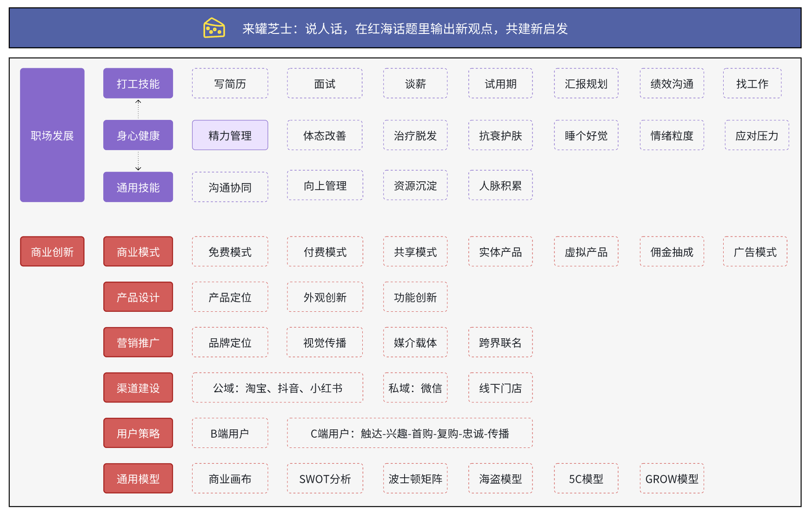Select the 5C模型 topic box

tap(586, 479)
